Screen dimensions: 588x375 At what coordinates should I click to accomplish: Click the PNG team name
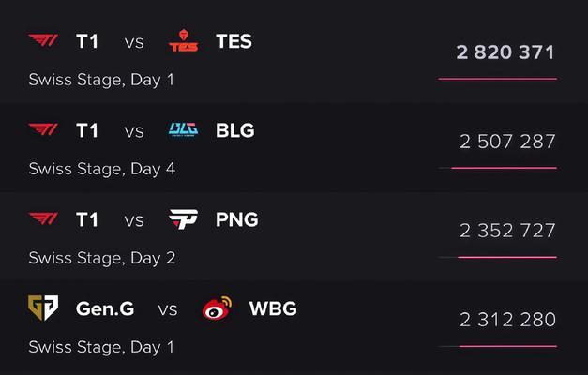coord(237,219)
